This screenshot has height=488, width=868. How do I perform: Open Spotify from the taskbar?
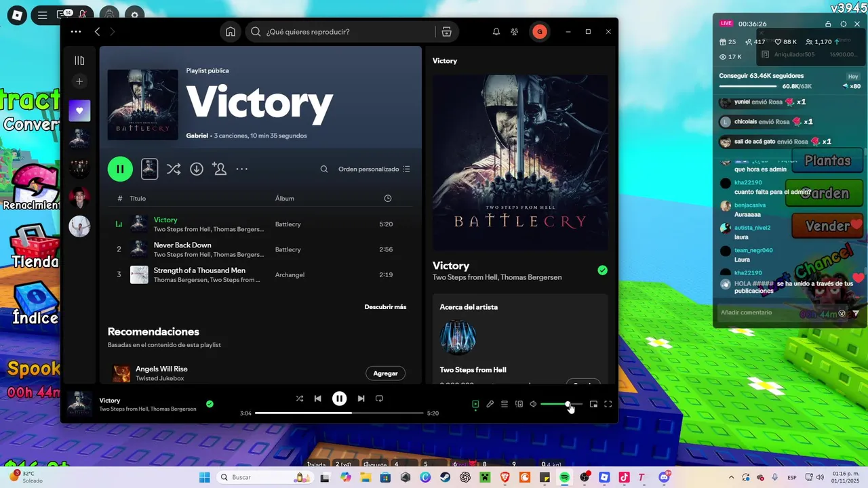565,477
